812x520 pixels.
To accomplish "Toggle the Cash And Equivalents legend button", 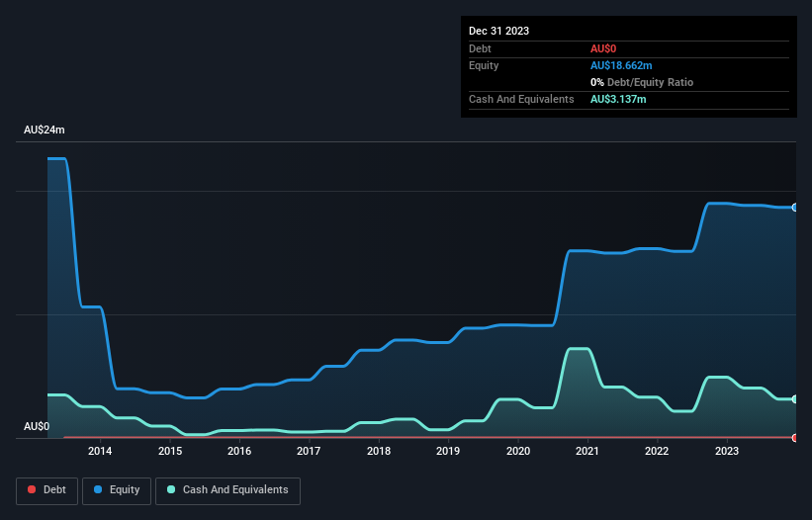I will coord(227,490).
